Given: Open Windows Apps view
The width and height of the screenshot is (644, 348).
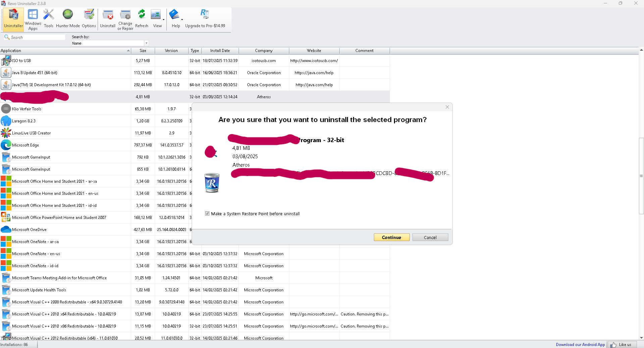Looking at the screenshot, I should click(x=33, y=19).
